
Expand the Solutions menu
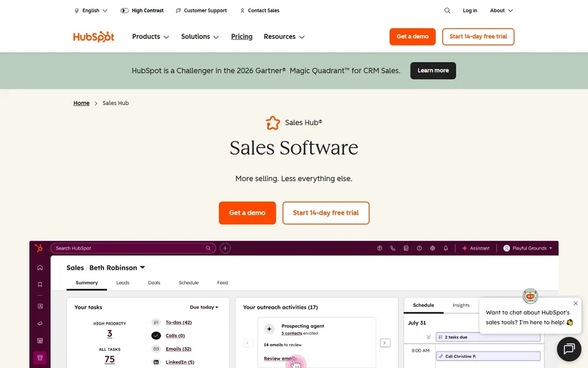pyautogui.click(x=200, y=37)
